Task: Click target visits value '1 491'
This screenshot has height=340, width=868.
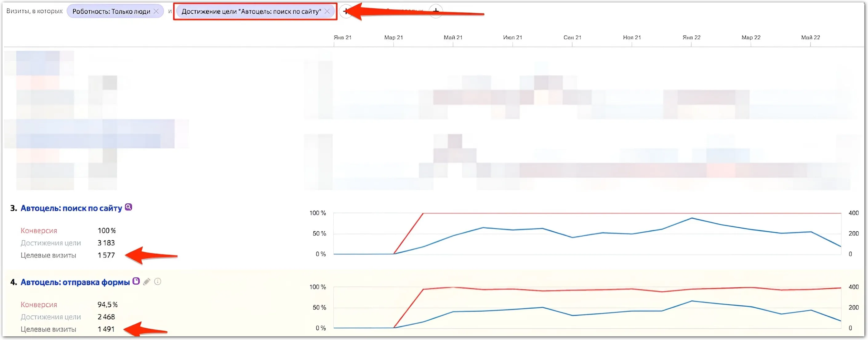Action: click(106, 329)
